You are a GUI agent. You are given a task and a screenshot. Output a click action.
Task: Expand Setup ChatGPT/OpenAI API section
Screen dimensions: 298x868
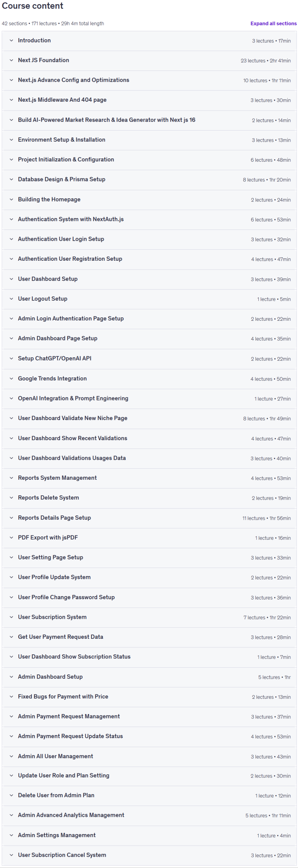point(149,359)
